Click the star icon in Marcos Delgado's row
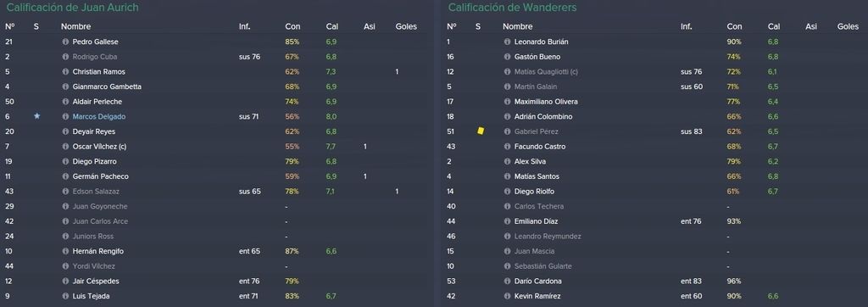 point(36,116)
